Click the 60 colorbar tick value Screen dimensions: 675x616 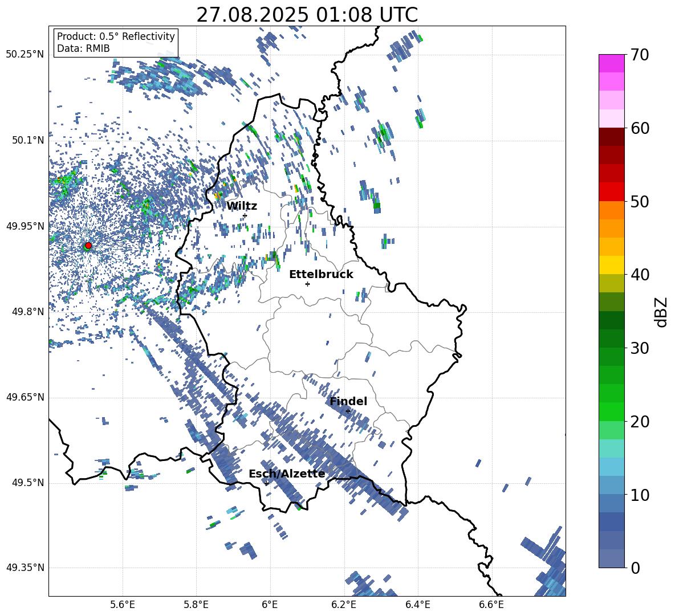(x=640, y=128)
